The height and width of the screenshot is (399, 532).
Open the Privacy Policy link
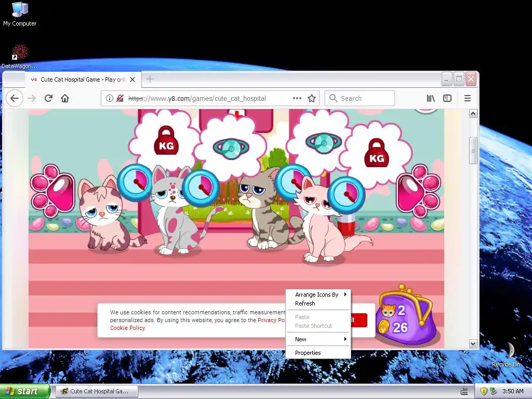[x=271, y=320]
